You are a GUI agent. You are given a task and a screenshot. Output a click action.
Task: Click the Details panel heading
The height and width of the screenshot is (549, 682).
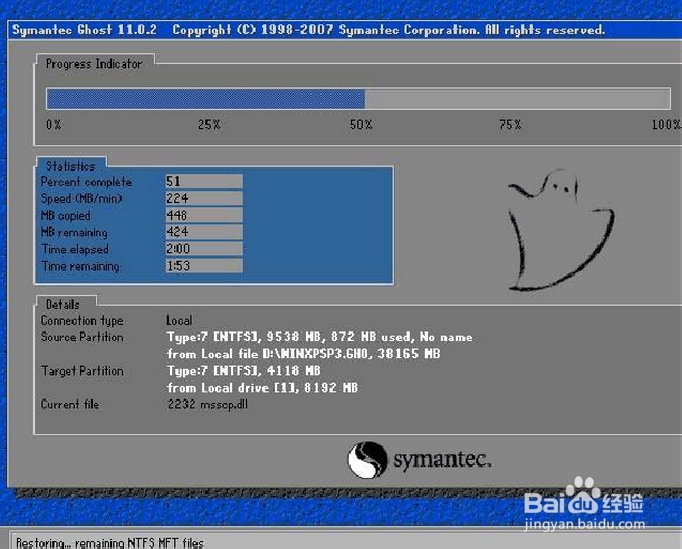coord(63,304)
